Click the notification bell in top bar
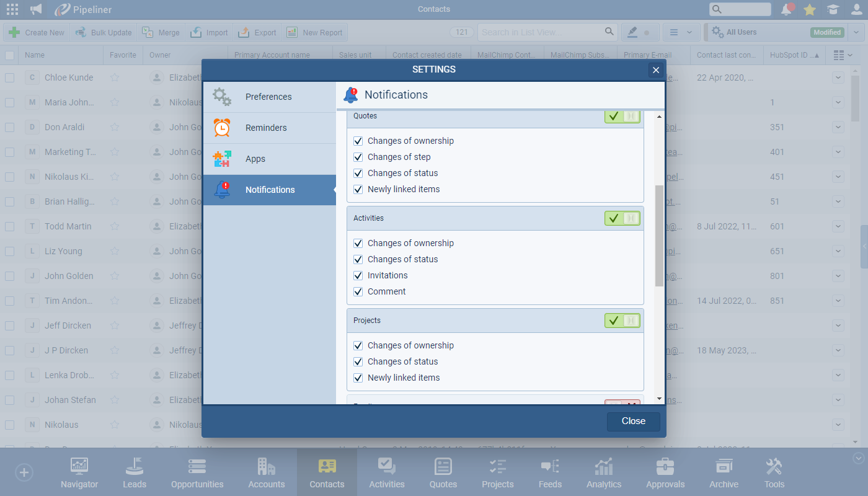The image size is (868, 496). (787, 9)
